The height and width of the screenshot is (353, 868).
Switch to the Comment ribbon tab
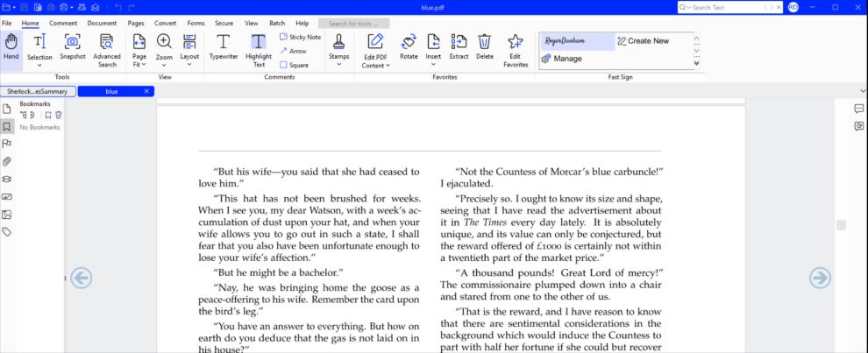[62, 24]
